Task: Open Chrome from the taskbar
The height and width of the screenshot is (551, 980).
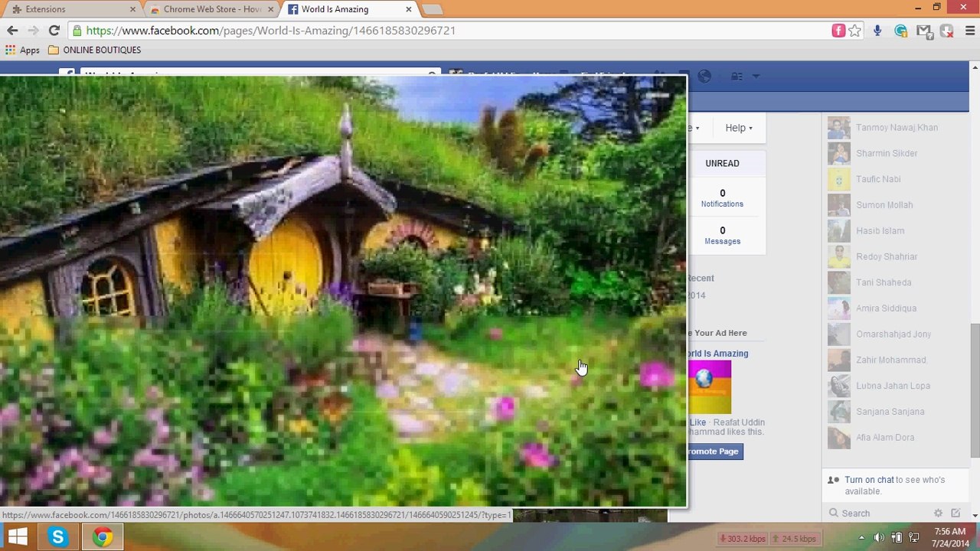Action: [102, 537]
